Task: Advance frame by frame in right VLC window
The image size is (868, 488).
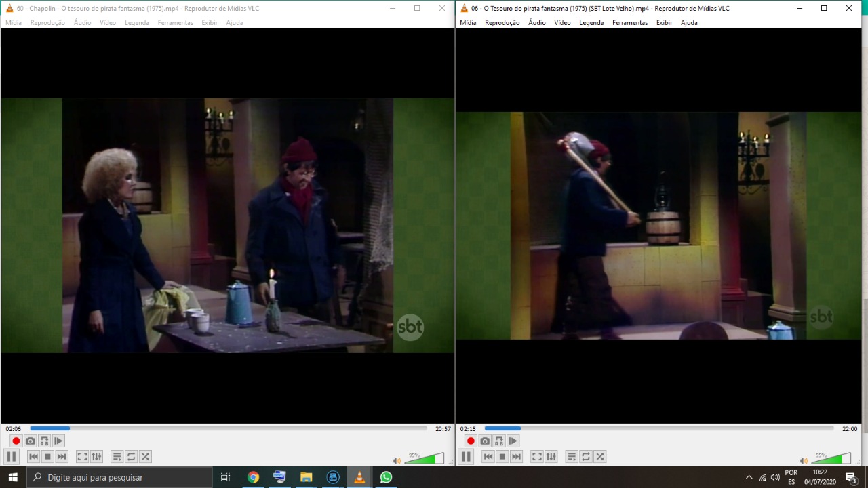Action: (x=513, y=441)
